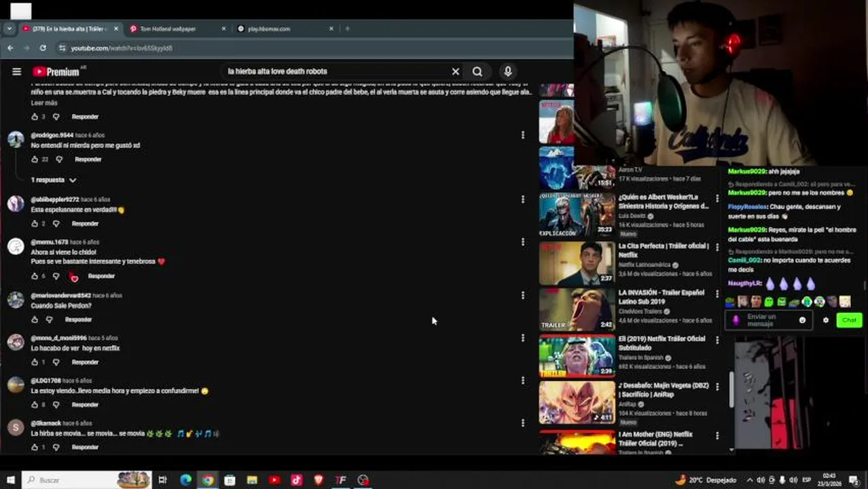This screenshot has width=868, height=489.
Task: Go back with Chrome's back arrow
Action: 10,48
